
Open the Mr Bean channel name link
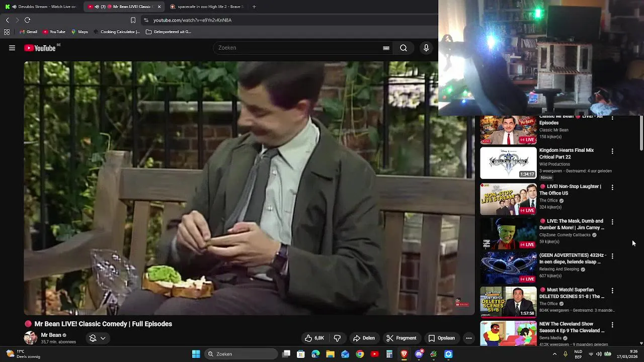click(51, 335)
